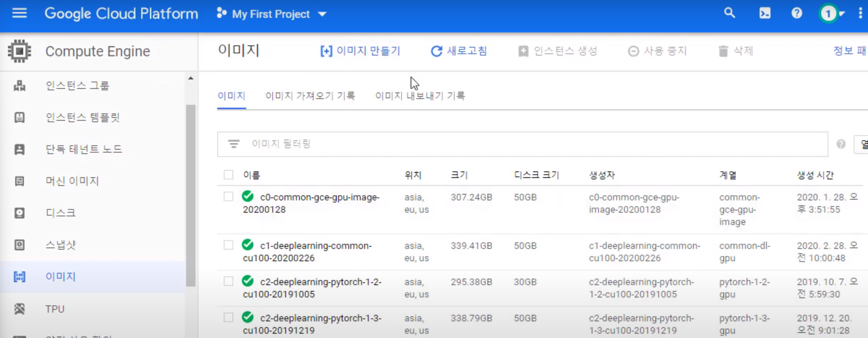Activate Cloud Shell terminal icon

tap(765, 13)
